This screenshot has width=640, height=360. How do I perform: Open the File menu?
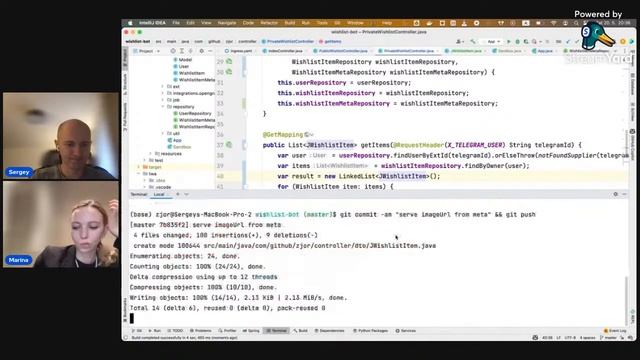[x=176, y=23]
